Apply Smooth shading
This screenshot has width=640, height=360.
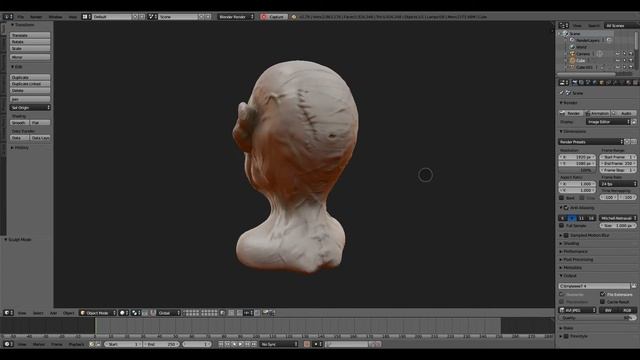coord(19,122)
